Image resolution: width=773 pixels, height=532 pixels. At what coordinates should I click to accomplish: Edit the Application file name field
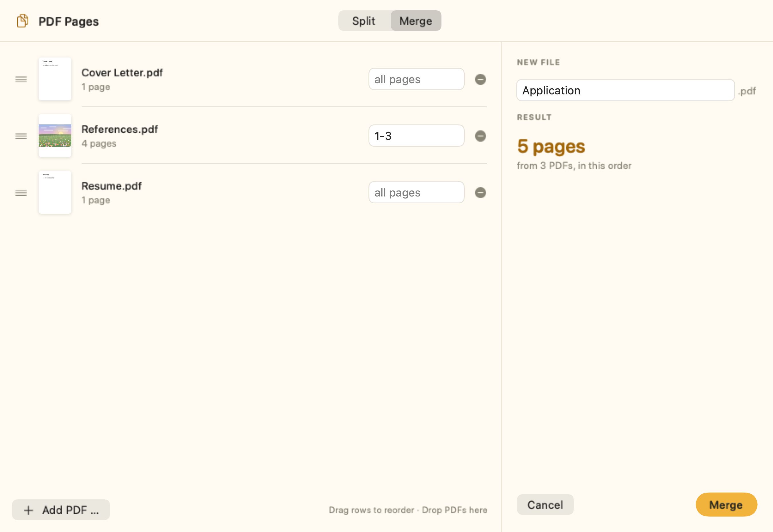625,90
